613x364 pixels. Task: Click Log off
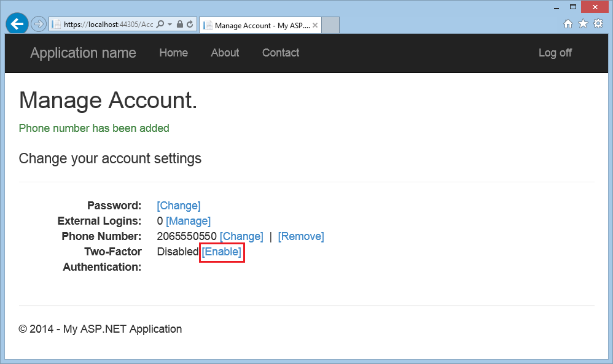pyautogui.click(x=555, y=53)
